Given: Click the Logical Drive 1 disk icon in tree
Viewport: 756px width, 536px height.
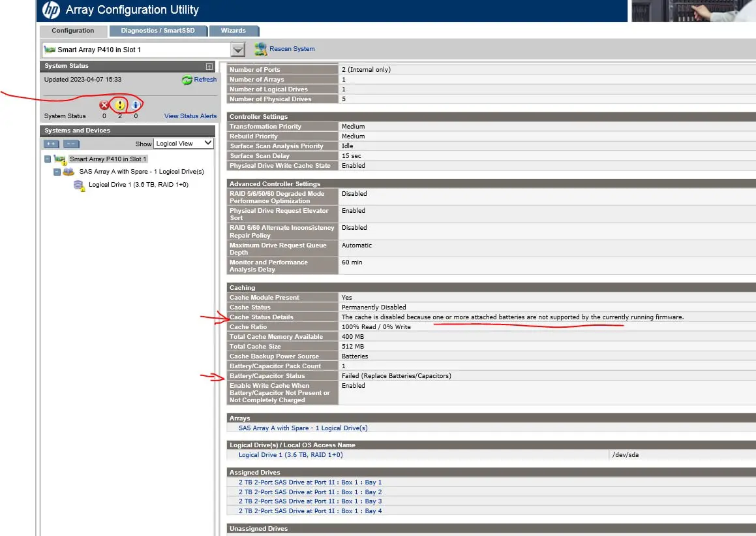Looking at the screenshot, I should pyautogui.click(x=78, y=185).
